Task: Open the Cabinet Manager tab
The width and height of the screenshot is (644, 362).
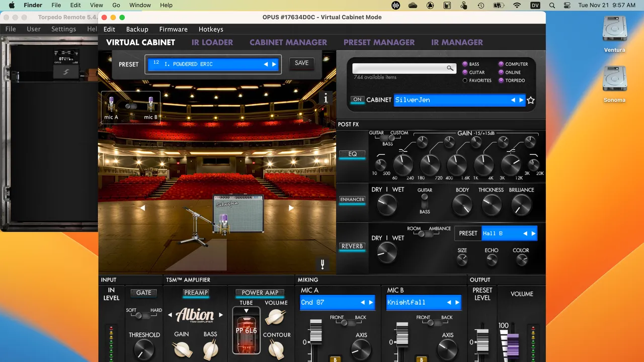Action: [x=288, y=42]
